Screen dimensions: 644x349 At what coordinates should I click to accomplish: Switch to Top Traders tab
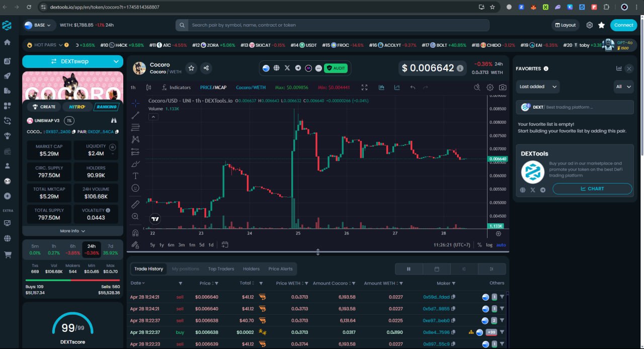tap(221, 269)
